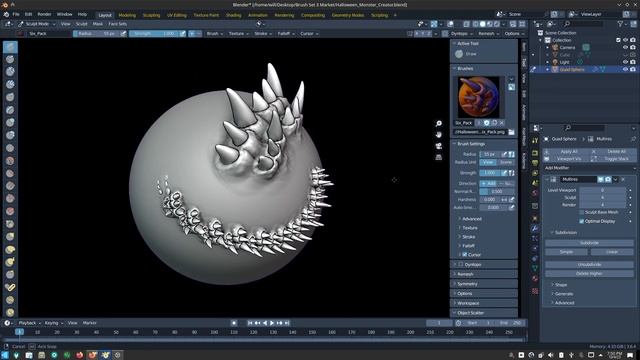Open the Material properties tab icon
640x360 pixels.
tap(535, 279)
